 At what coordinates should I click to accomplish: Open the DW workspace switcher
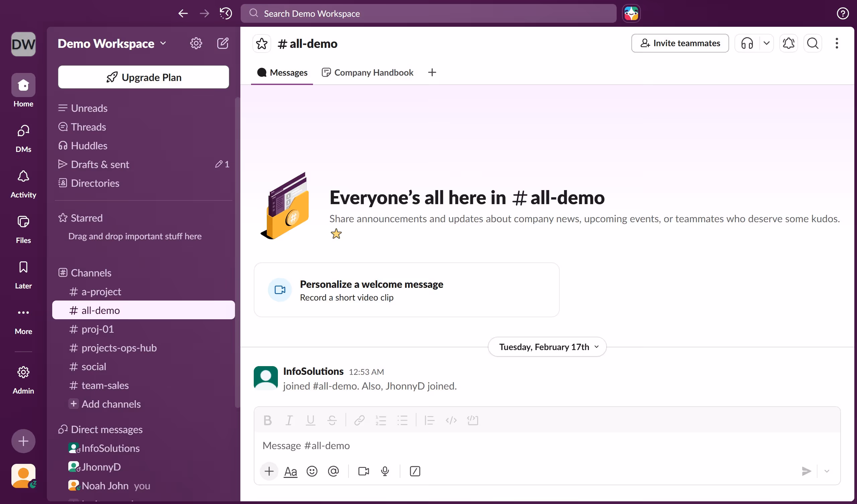(x=23, y=44)
